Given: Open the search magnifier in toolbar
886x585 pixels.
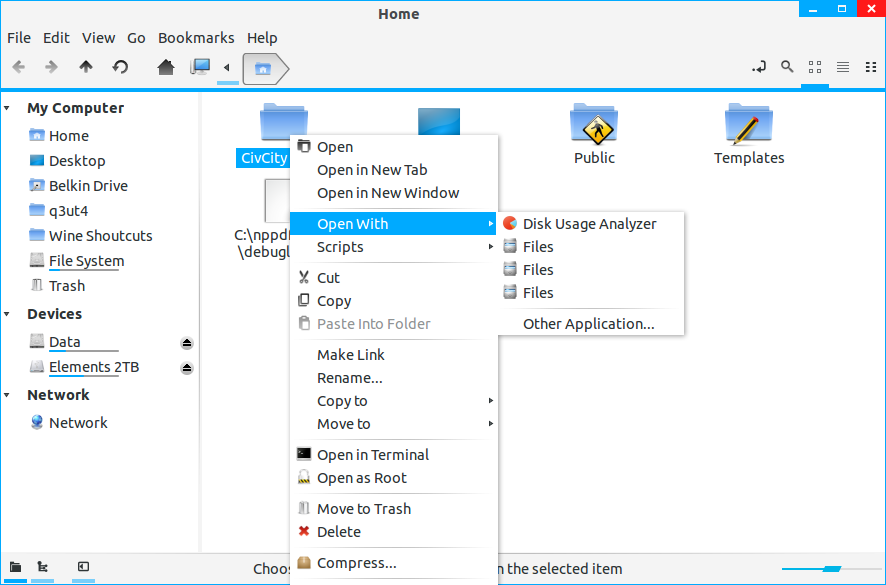Looking at the screenshot, I should [x=787, y=67].
